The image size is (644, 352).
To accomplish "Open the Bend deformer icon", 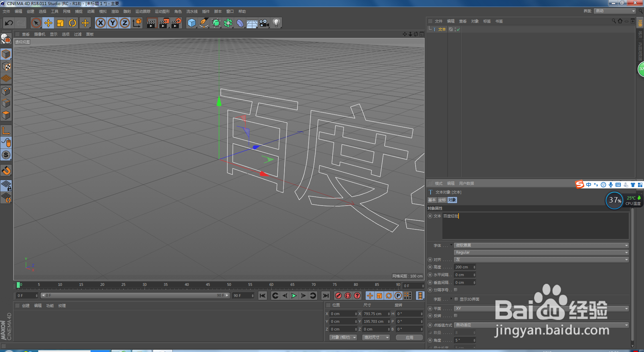I will click(240, 23).
